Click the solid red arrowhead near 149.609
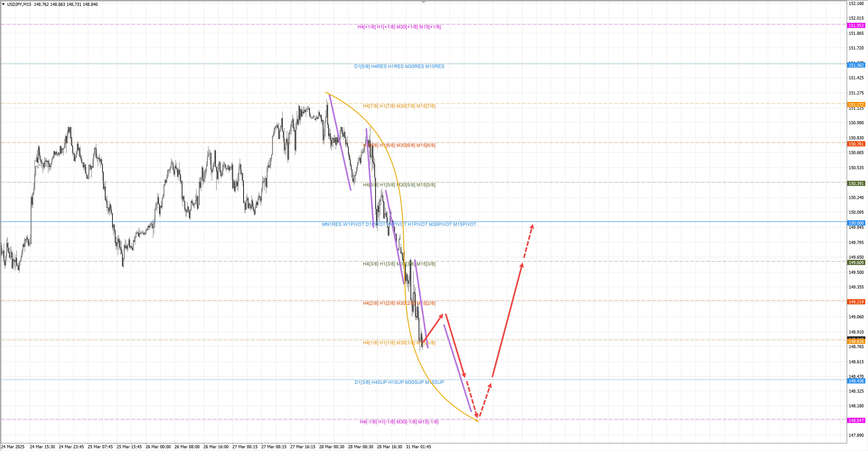The height and width of the screenshot is (451, 868). [522, 265]
